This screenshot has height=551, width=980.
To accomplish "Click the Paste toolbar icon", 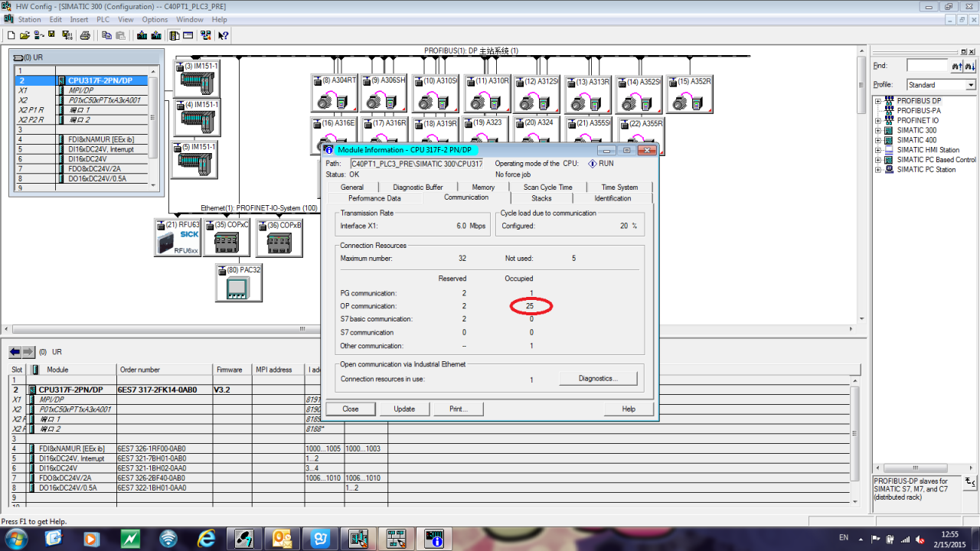I will (x=120, y=35).
